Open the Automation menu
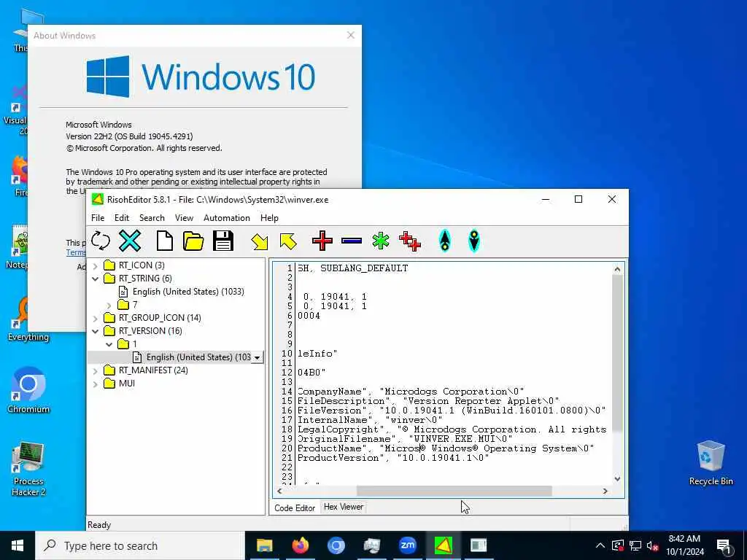This screenshot has width=747, height=560. tap(227, 217)
